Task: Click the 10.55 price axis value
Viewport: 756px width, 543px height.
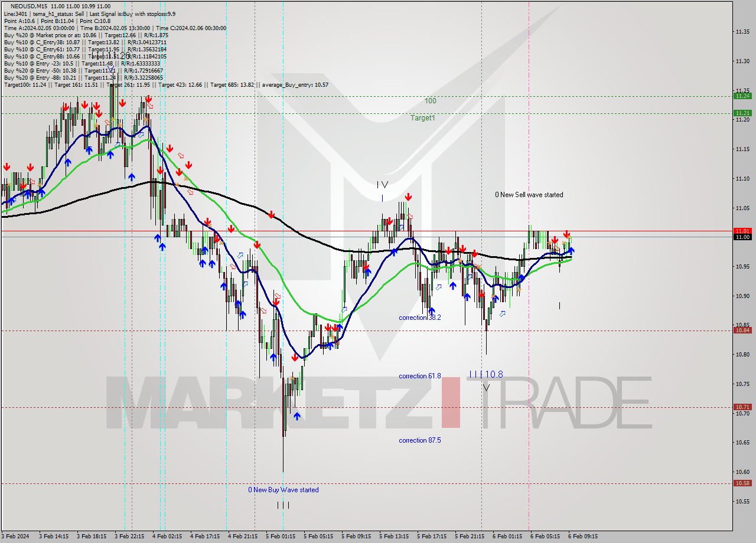Action: pos(742,501)
